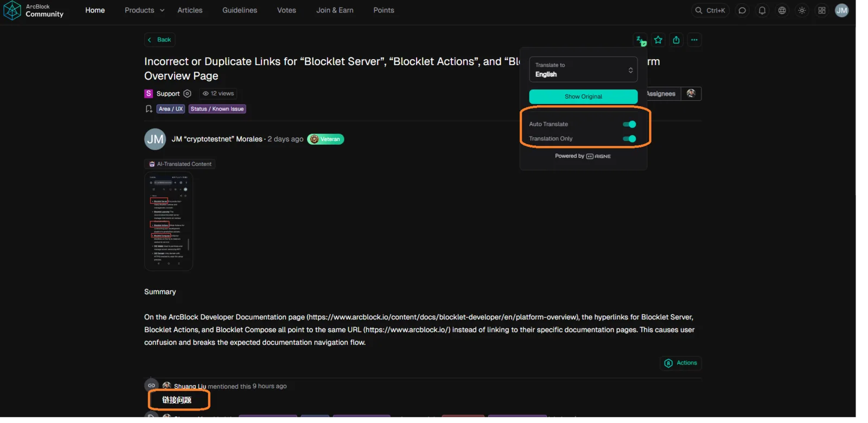Click the Veteran badge
Viewport: 868px width, 423px height.
pyautogui.click(x=325, y=139)
